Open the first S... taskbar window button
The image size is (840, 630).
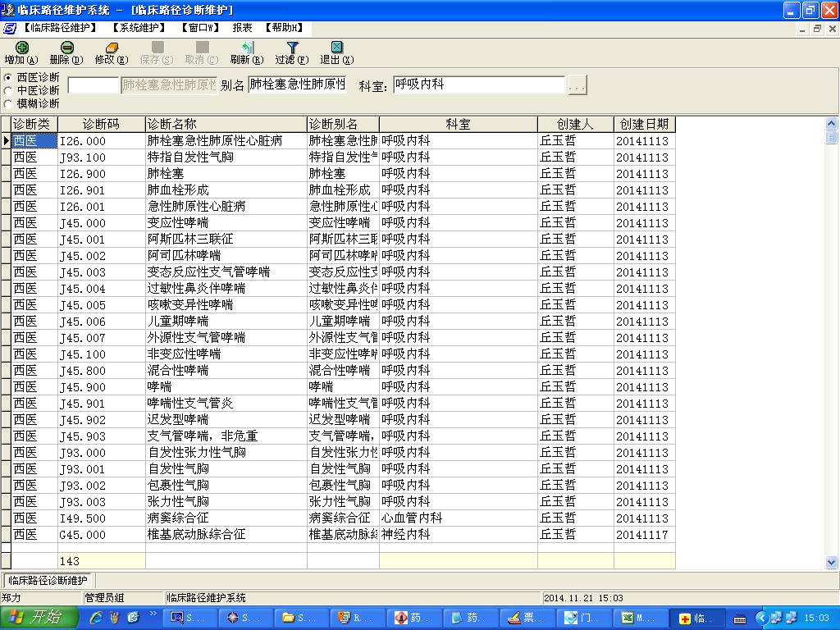pos(192,619)
